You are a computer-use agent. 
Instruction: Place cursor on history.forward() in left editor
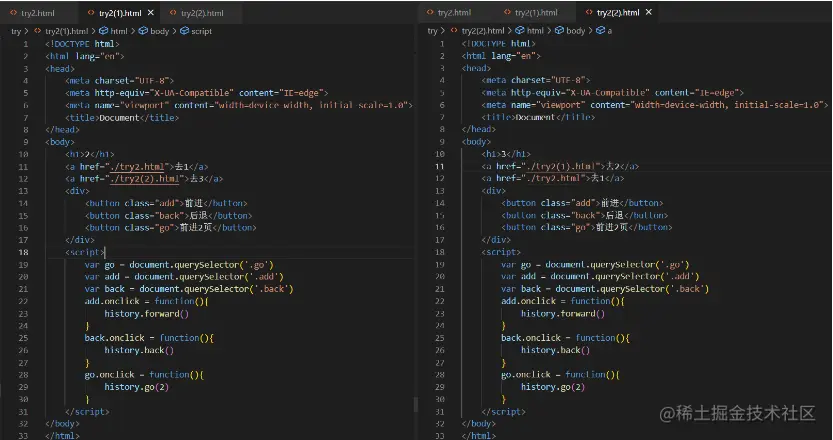(146, 314)
